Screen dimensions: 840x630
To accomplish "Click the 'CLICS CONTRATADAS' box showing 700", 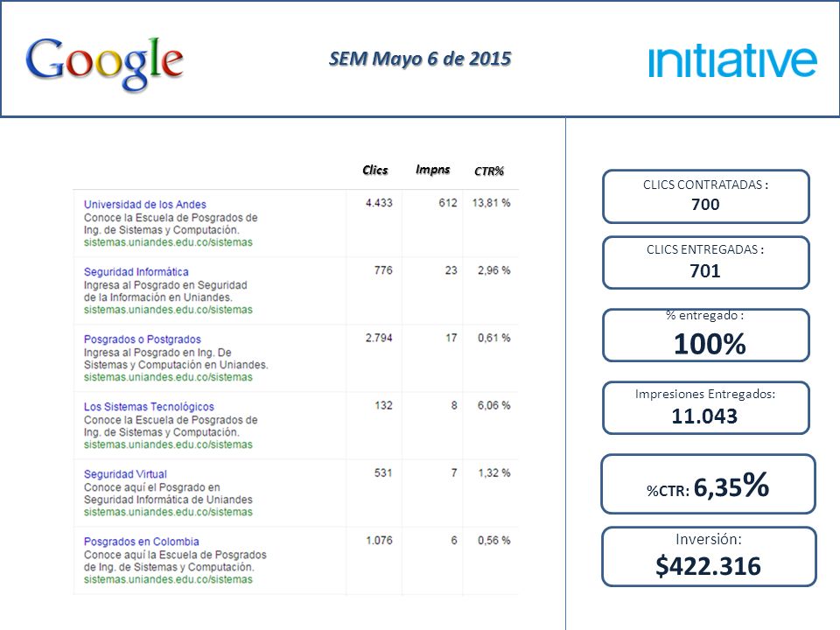I will 705,197.
